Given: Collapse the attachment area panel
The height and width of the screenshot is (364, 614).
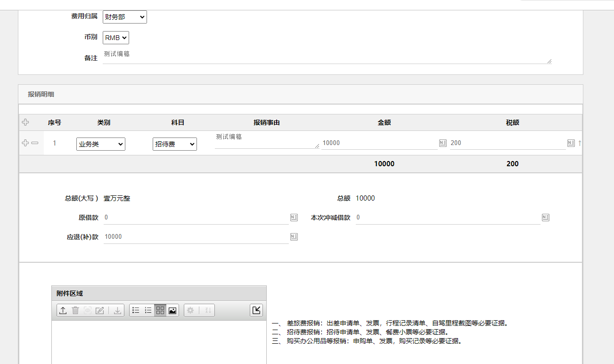Looking at the screenshot, I should pyautogui.click(x=256, y=310).
